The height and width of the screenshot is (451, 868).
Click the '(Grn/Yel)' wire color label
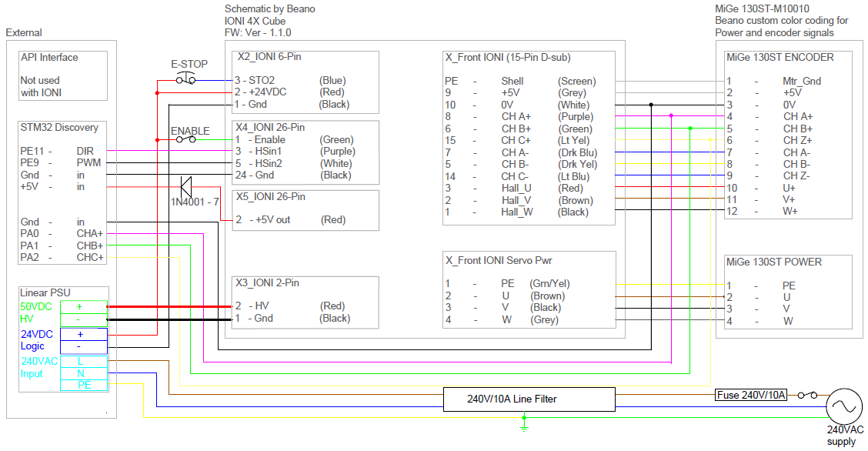pyautogui.click(x=549, y=284)
